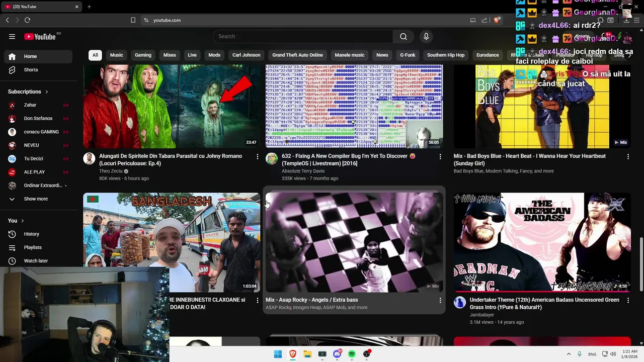Viewport: 644px width, 362px height.
Task: Open options for the Asap Rocky mix
Action: point(440,300)
